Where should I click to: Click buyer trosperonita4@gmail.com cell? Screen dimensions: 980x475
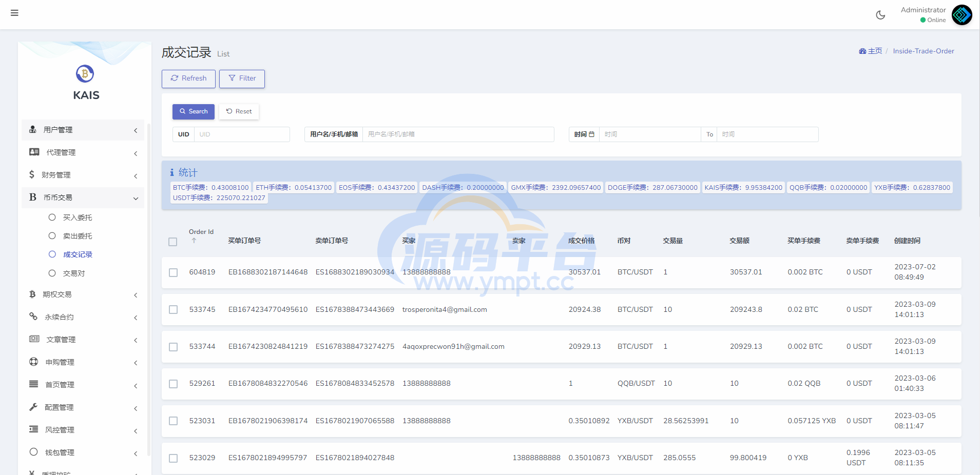[445, 310]
